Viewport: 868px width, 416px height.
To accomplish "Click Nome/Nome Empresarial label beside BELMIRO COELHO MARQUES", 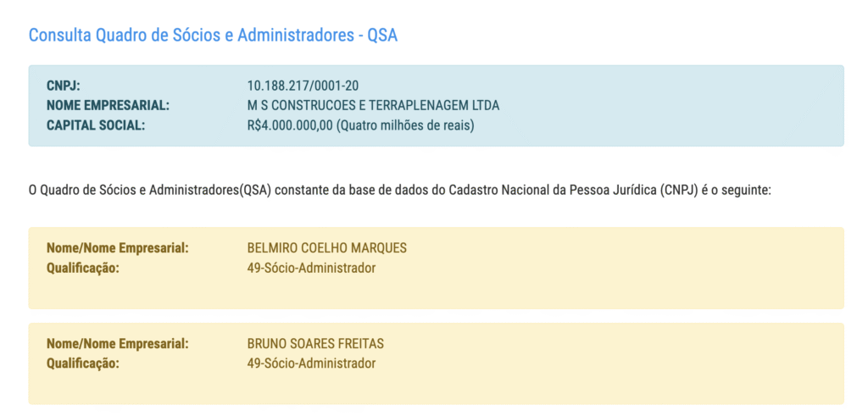I will coord(117,248).
